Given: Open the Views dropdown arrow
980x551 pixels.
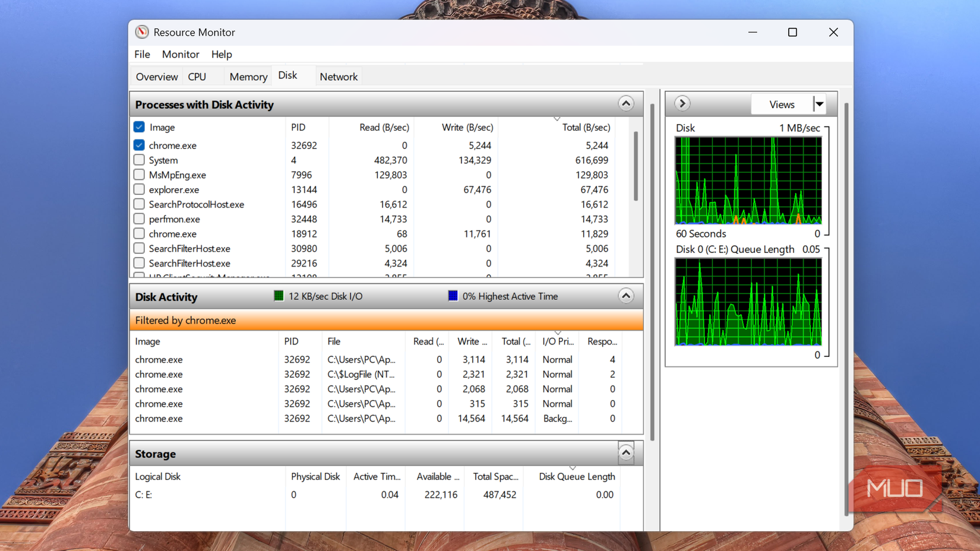Looking at the screenshot, I should click(820, 104).
